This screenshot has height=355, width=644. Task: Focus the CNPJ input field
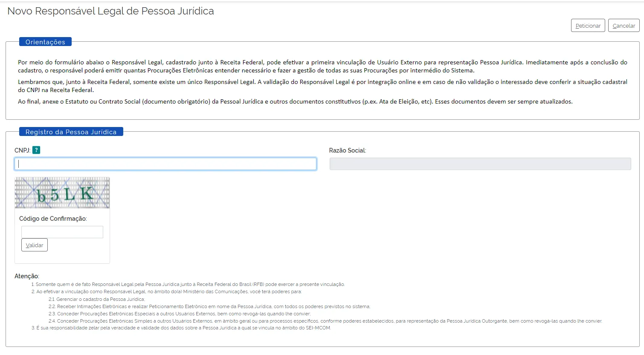(x=165, y=164)
